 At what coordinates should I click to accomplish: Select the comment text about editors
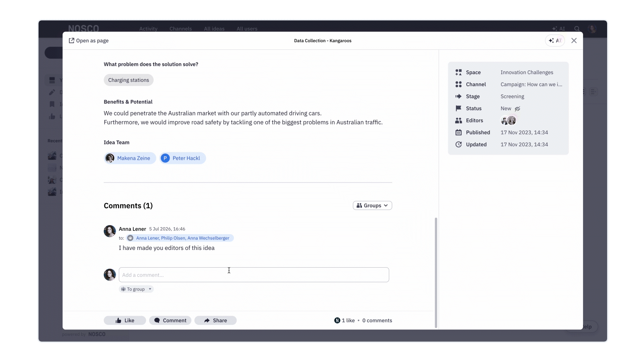(x=166, y=248)
